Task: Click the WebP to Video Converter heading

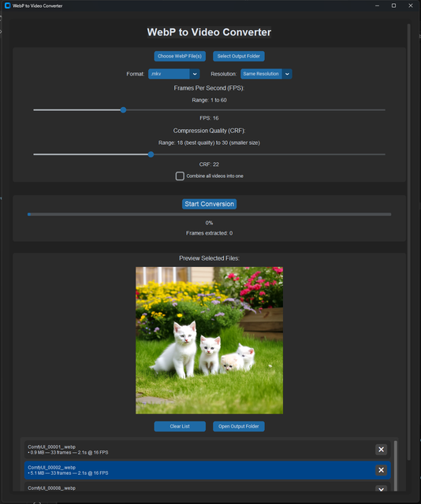Action: click(209, 32)
